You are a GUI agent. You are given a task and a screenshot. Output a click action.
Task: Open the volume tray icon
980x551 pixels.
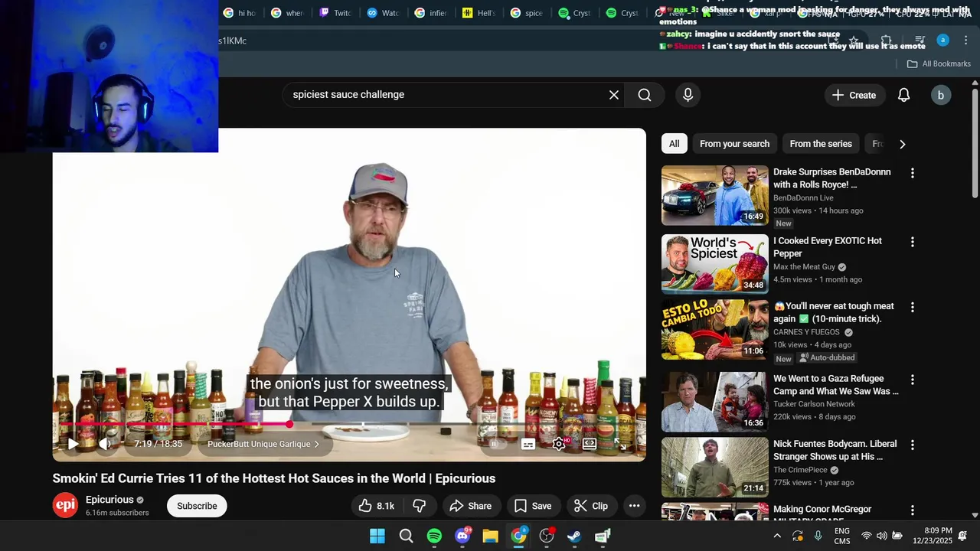point(882,536)
